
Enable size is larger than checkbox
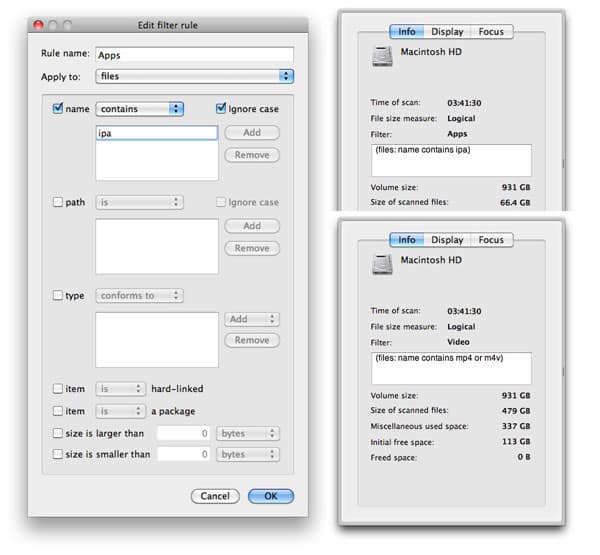pyautogui.click(x=57, y=433)
